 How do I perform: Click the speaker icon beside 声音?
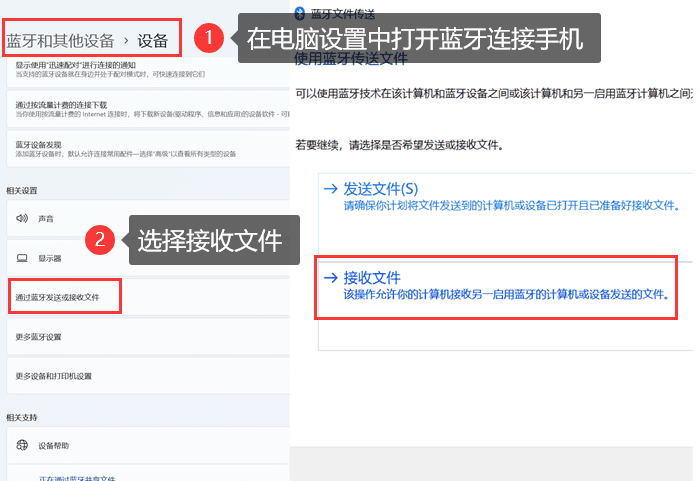pyautogui.click(x=22, y=217)
